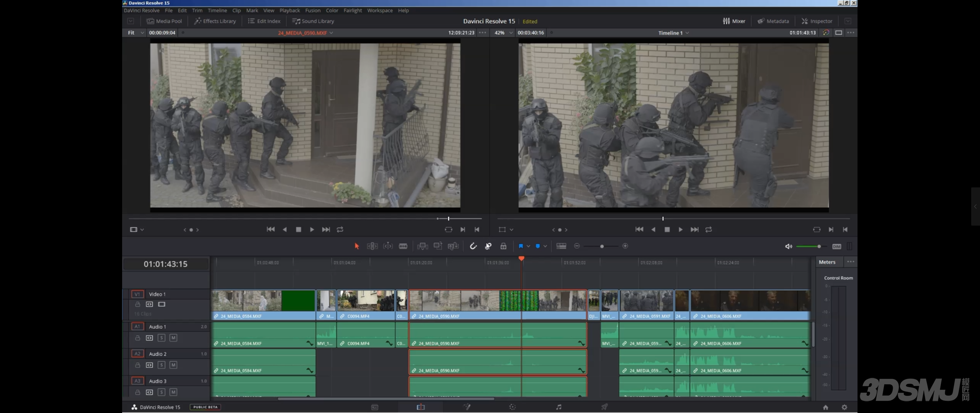Open the Media Pool panel
Screen dimensions: 980x413
[x=164, y=21]
